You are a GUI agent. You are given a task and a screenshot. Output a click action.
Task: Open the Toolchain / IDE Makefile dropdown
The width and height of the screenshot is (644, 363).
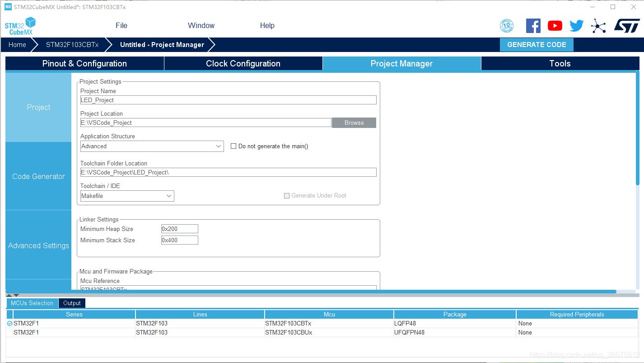127,196
